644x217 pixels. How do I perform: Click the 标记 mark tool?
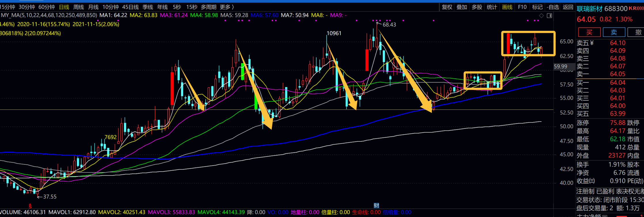pos(537,7)
